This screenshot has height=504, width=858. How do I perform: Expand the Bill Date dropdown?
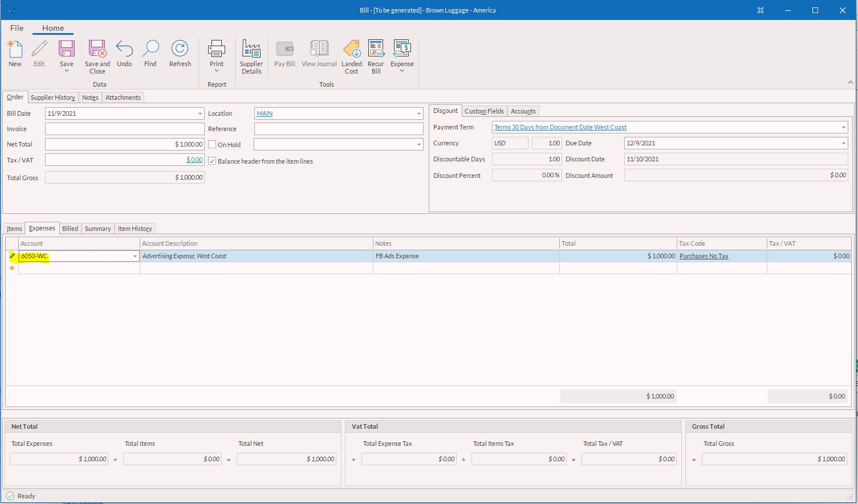coord(200,114)
